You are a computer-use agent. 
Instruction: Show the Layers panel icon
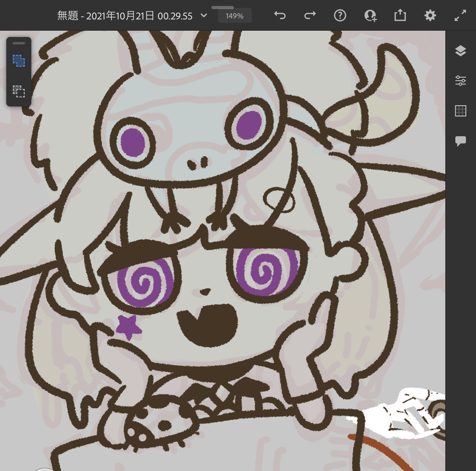coord(461,51)
